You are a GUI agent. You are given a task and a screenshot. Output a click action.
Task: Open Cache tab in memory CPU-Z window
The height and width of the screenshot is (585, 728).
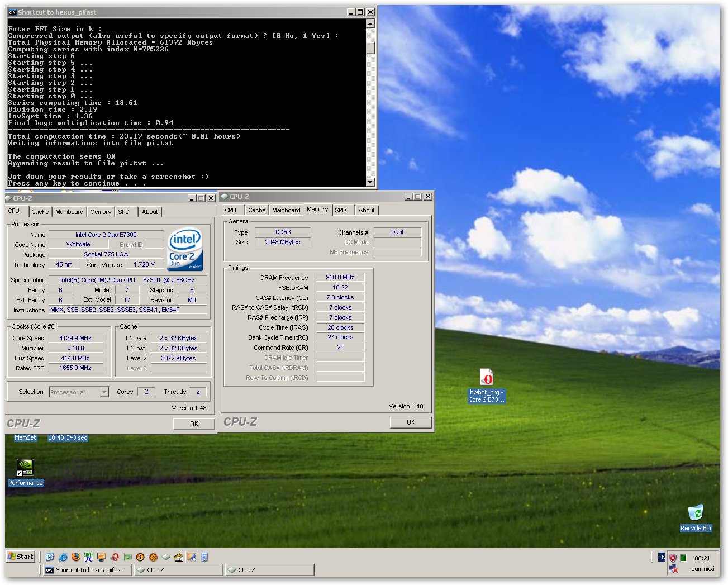click(257, 210)
